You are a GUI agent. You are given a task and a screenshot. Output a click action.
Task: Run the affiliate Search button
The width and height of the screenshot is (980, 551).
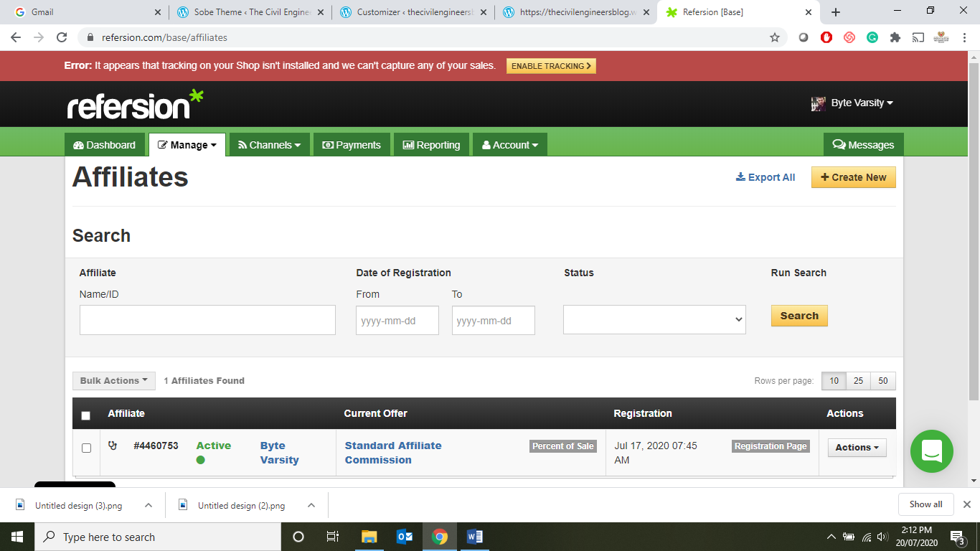(x=799, y=316)
